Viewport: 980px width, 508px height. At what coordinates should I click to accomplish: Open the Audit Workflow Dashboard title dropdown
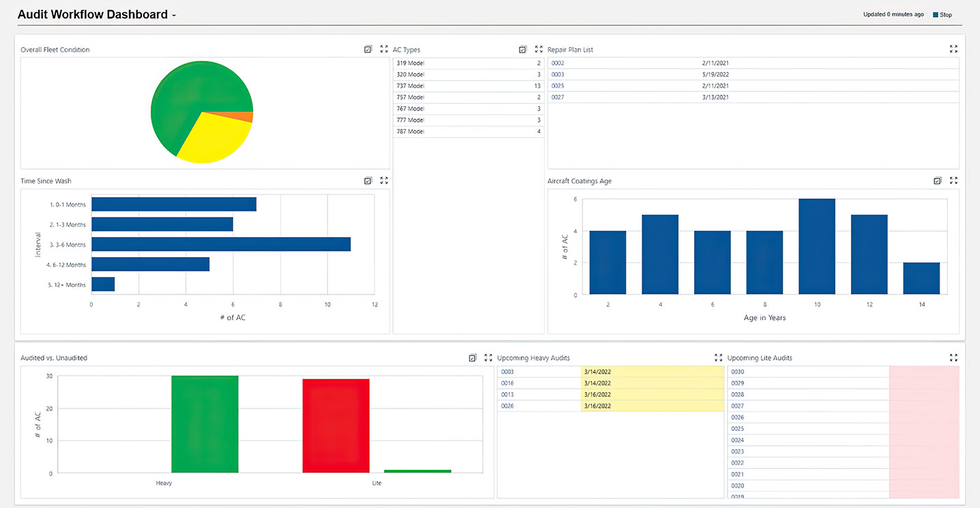(174, 16)
